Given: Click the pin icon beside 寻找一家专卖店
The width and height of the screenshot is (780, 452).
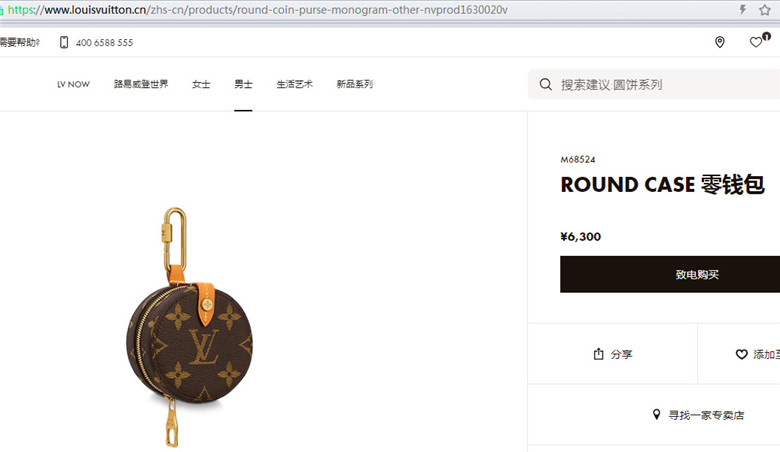Looking at the screenshot, I should [657, 414].
